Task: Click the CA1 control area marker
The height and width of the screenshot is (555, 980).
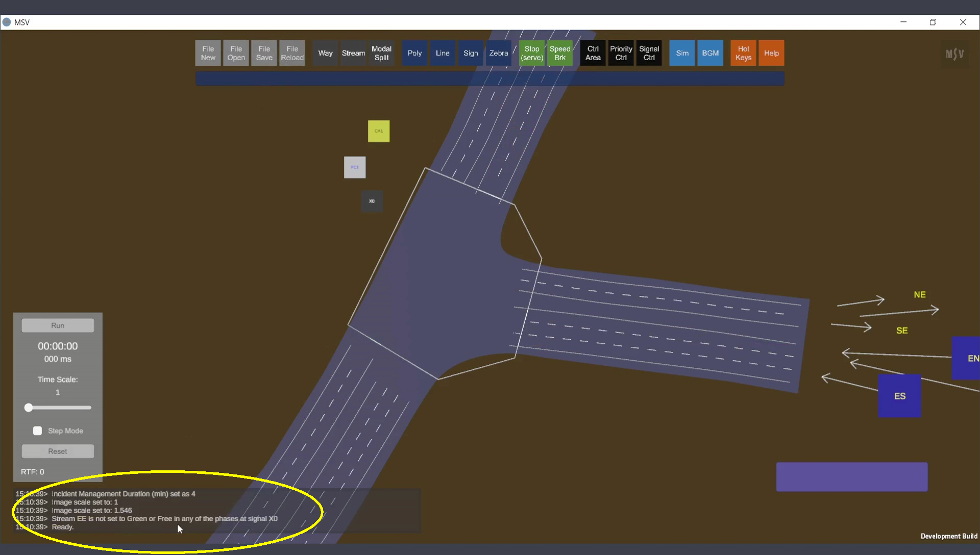Action: coord(379,131)
